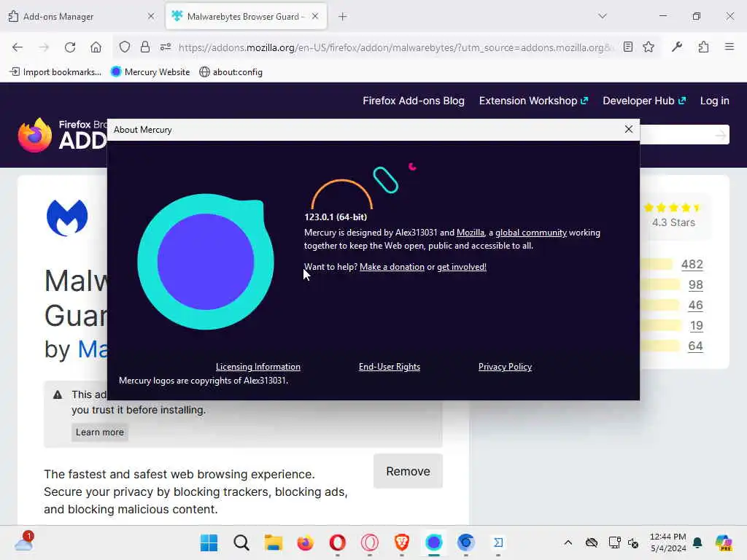View site security lock info
Image resolution: width=747 pixels, height=560 pixels.
(x=145, y=47)
